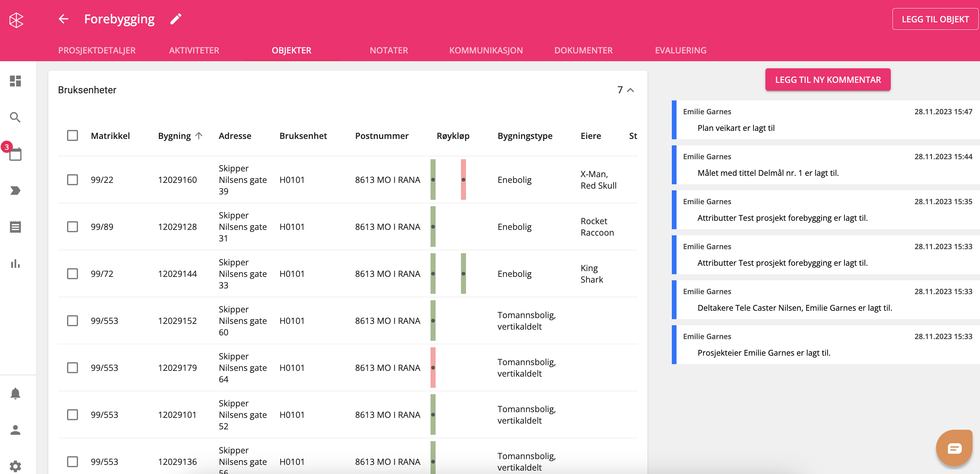This screenshot has width=980, height=474.
Task: Click Legg til objekt button
Action: click(935, 19)
